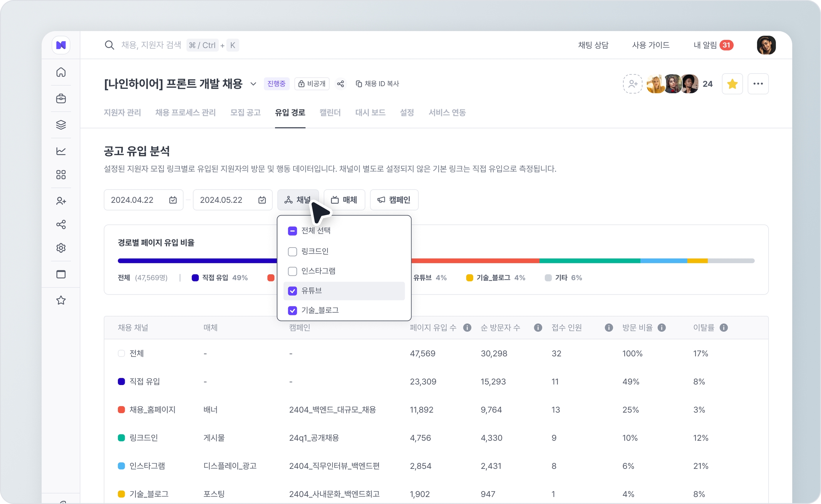The image size is (821, 504).
Task: Expand the job title dropdown chevron
Action: click(x=253, y=84)
